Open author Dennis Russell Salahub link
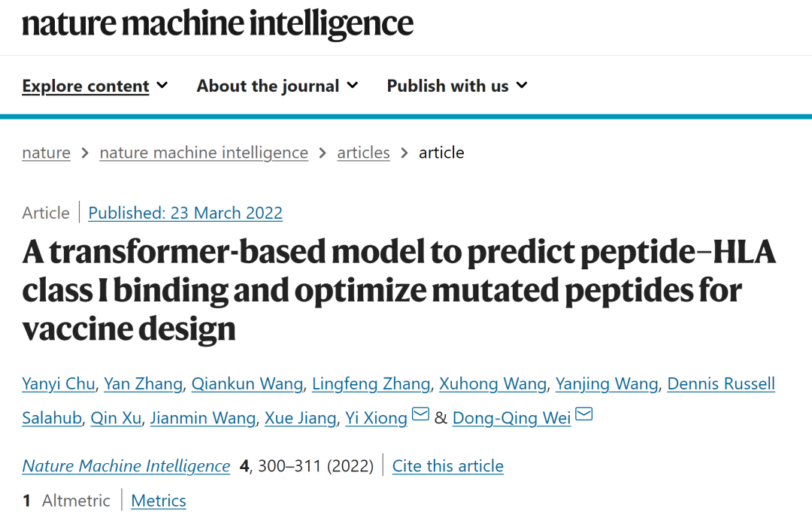 [720, 384]
